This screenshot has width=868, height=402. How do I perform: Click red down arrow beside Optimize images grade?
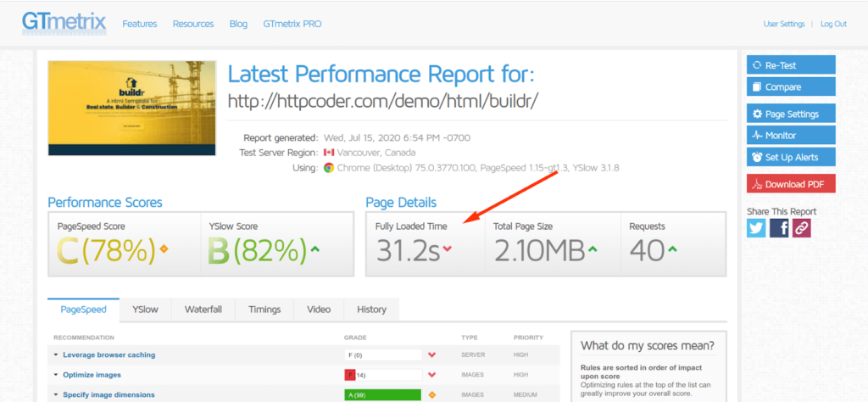pos(431,375)
